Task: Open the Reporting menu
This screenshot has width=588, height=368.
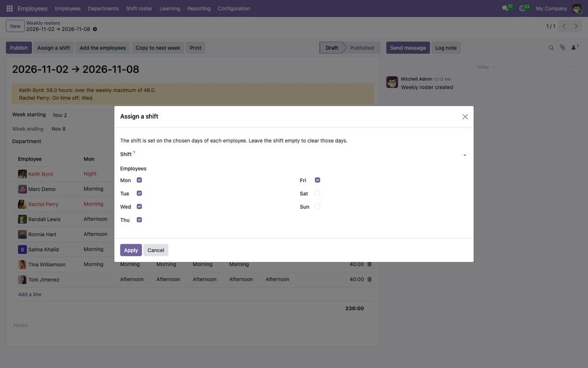Action: point(198,8)
